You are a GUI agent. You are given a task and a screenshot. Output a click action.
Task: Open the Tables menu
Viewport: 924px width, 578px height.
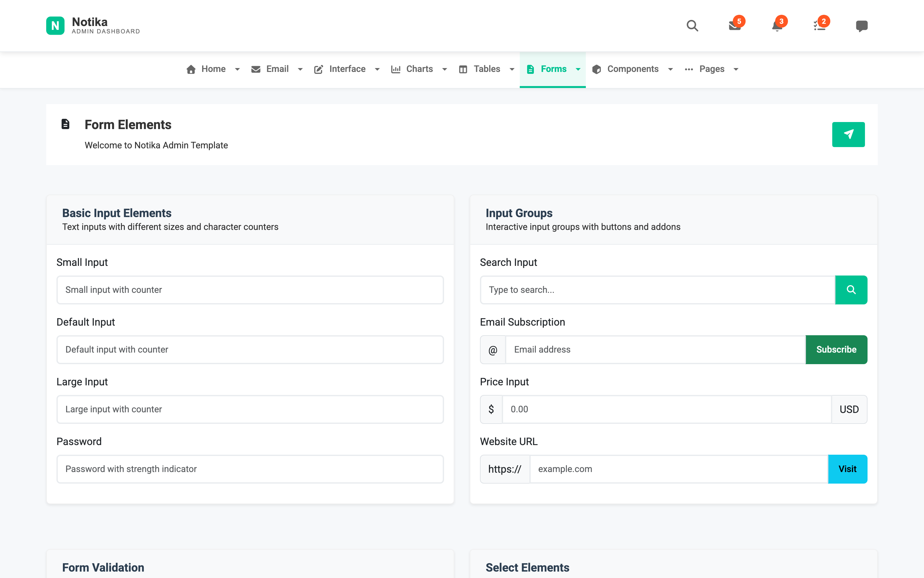pyautogui.click(x=487, y=69)
